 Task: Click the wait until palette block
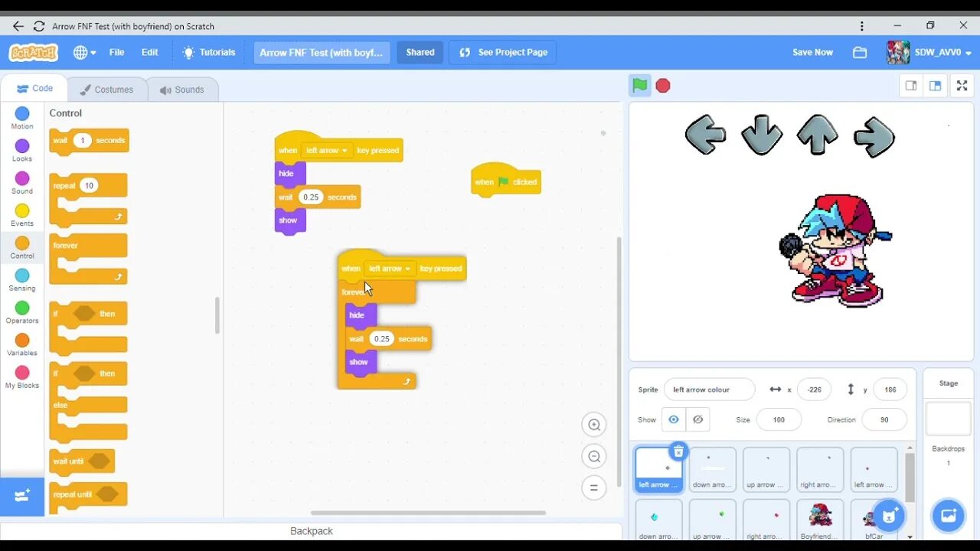click(82, 461)
